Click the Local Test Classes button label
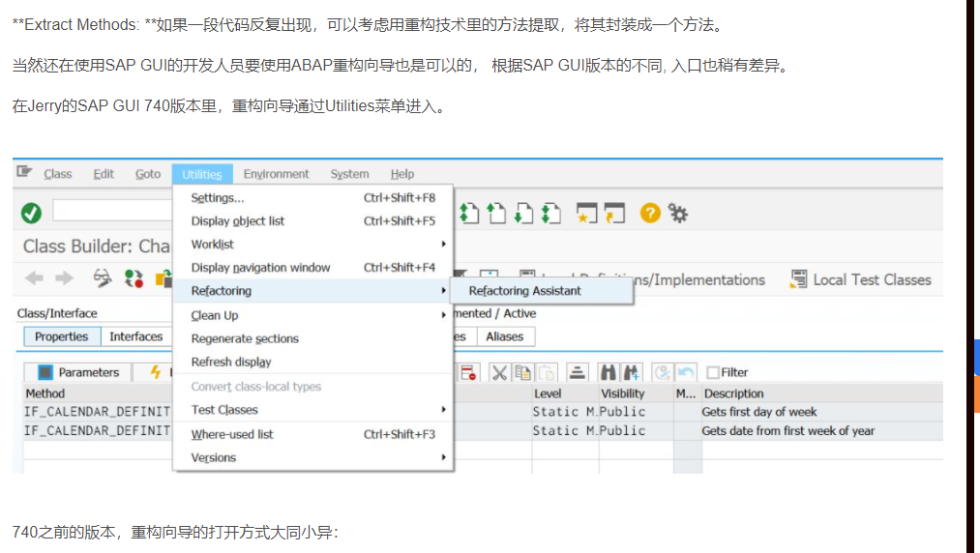 (872, 280)
